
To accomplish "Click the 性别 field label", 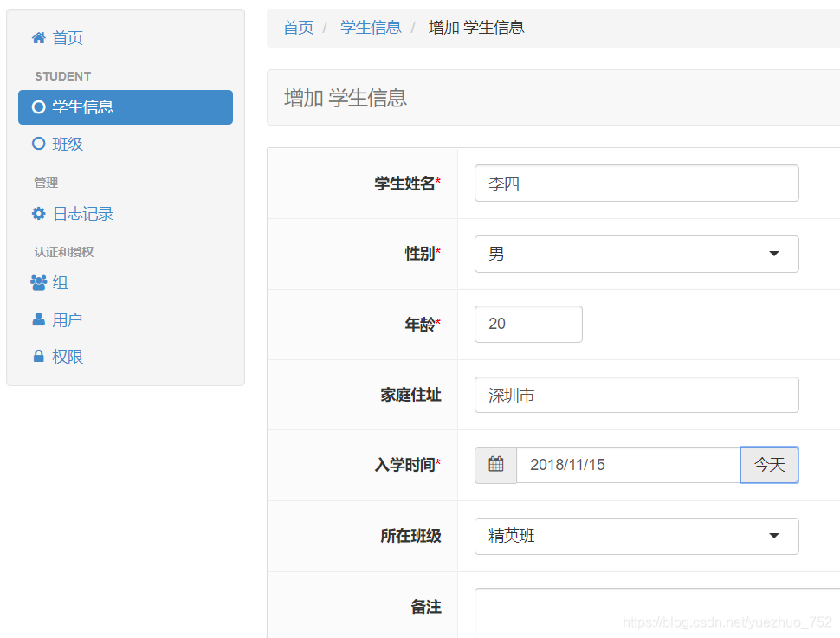I will 423,254.
